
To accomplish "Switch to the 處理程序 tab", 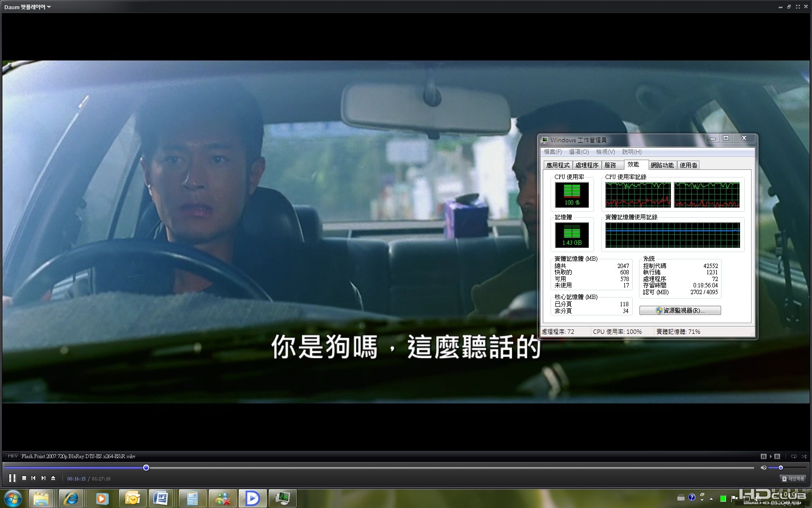I will (x=587, y=165).
